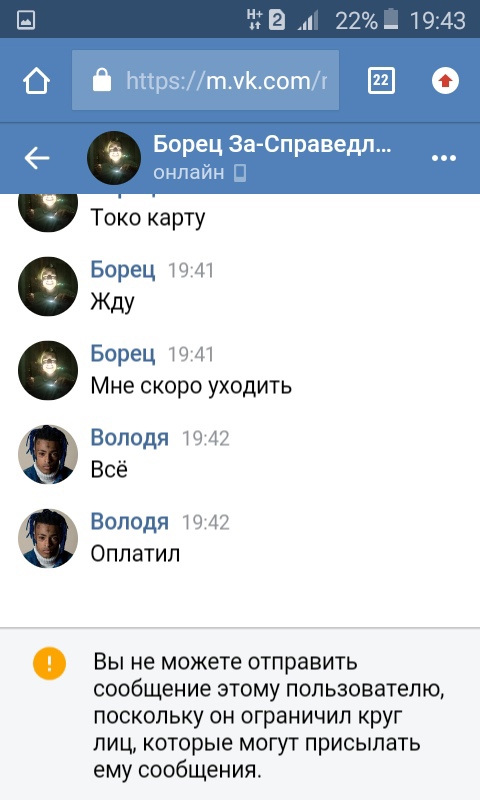Image resolution: width=480 pixels, height=800 pixels.
Task: Tap the image notification icon in status bar
Action: (x=26, y=20)
